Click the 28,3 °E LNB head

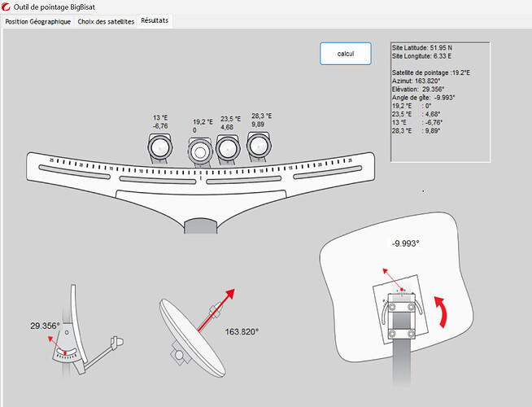pos(259,147)
